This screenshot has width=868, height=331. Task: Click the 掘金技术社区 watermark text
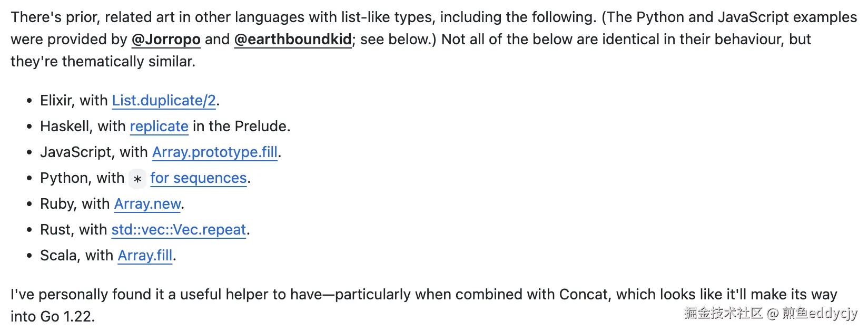coord(723,313)
